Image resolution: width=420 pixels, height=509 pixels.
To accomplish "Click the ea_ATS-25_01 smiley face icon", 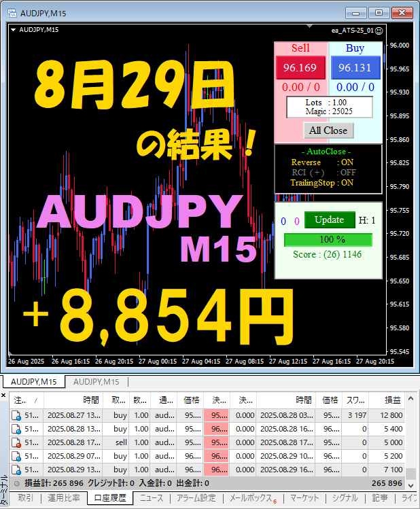I will pos(379,31).
